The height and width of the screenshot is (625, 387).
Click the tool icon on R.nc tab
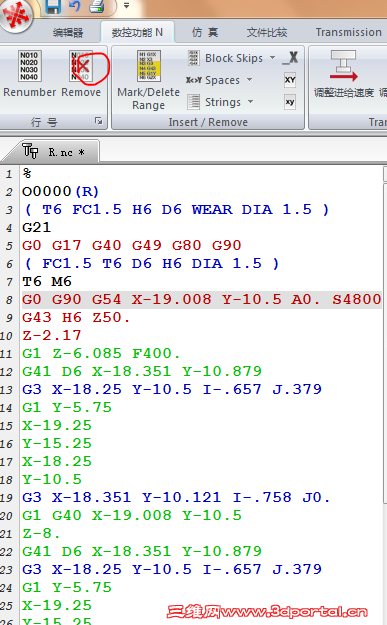[30, 151]
